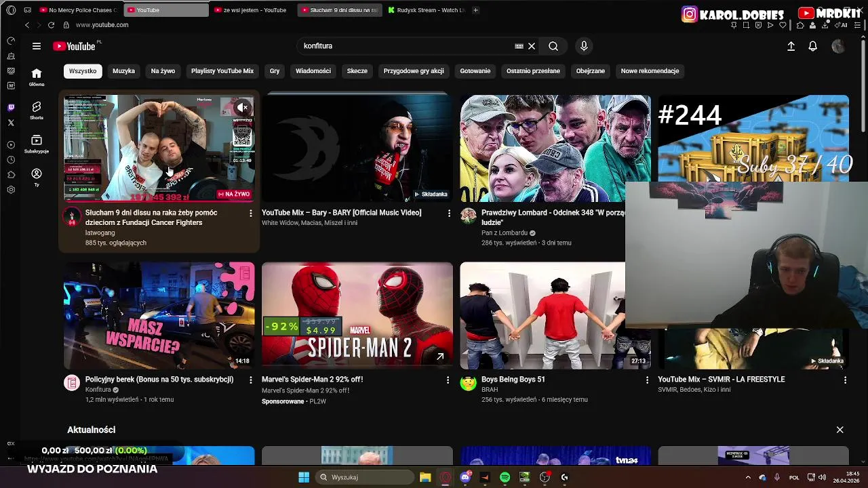Open Twitch in the Opera sidebar

coord(11,108)
